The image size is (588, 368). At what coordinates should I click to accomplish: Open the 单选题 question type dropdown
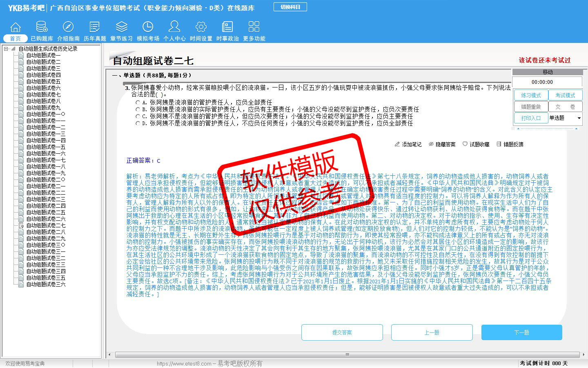point(579,118)
